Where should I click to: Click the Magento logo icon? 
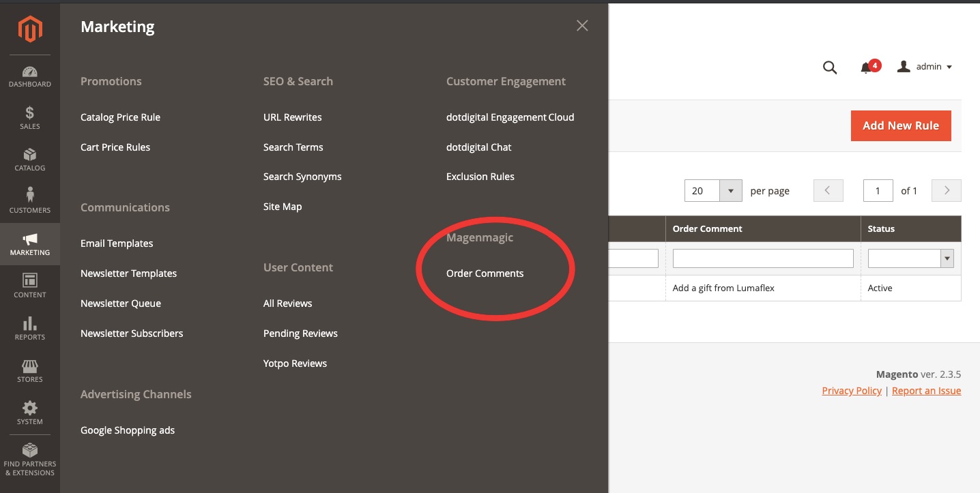30,29
